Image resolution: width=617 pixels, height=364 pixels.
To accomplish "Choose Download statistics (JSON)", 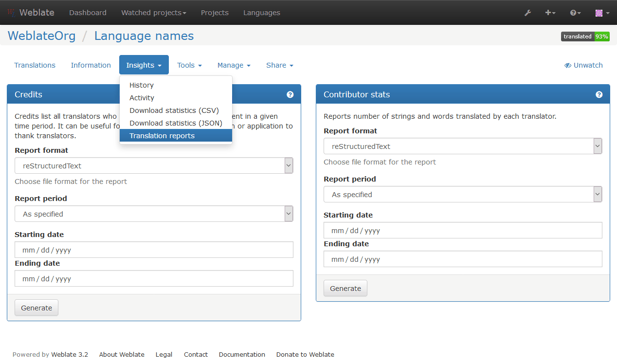I will (176, 123).
